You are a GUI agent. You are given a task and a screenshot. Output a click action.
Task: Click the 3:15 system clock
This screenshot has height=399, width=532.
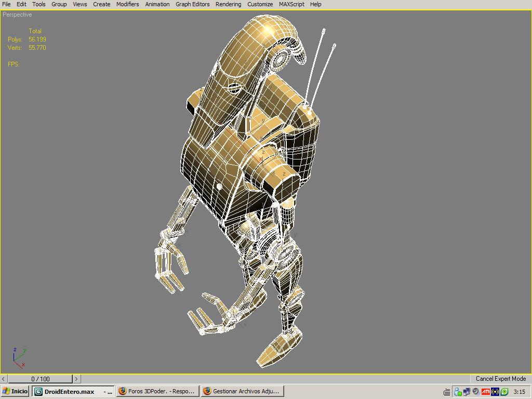coord(520,392)
